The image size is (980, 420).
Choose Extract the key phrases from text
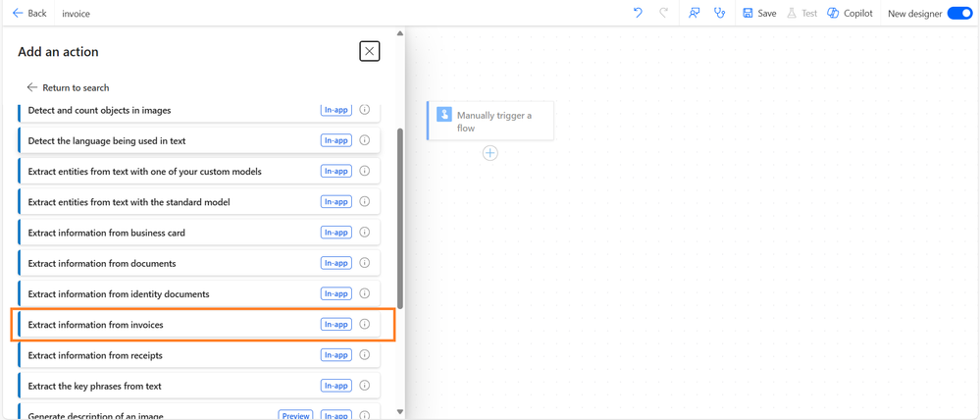(x=95, y=386)
